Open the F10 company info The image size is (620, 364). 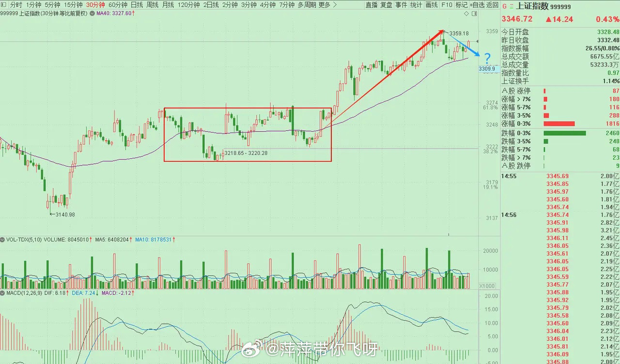(447, 5)
